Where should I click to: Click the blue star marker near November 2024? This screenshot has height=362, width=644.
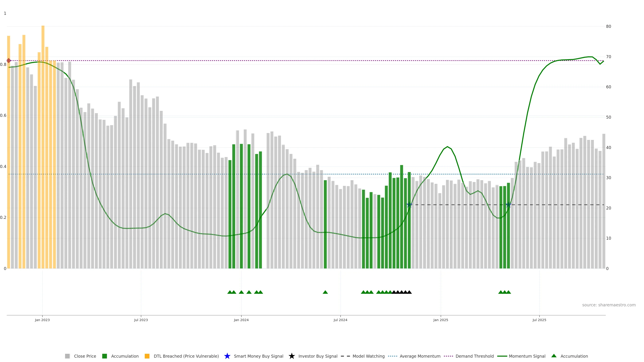(x=409, y=205)
